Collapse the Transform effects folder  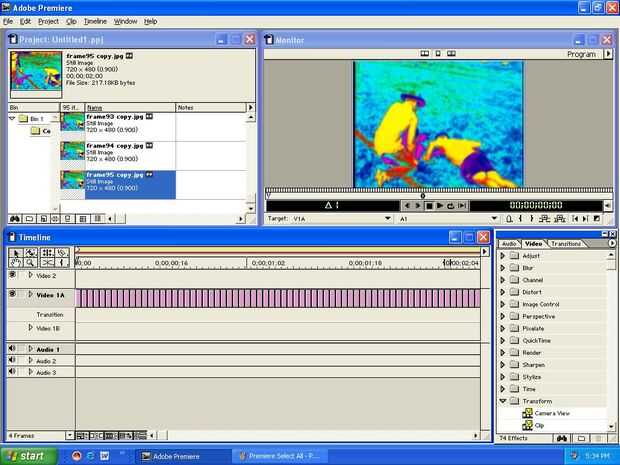pyautogui.click(x=503, y=401)
